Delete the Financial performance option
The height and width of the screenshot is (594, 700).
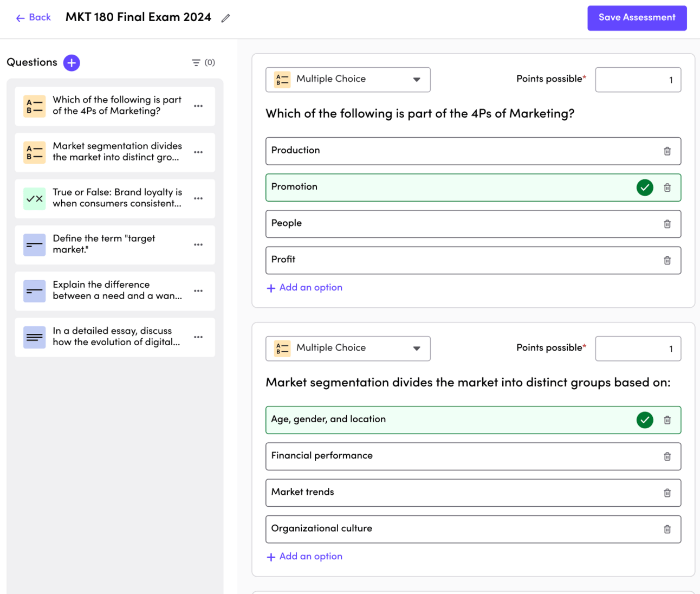point(667,456)
